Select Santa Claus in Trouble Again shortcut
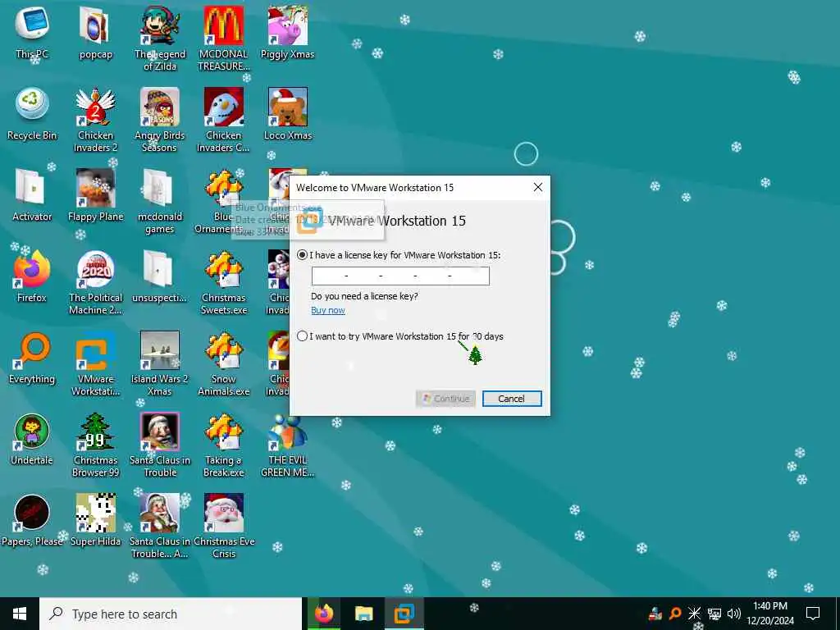Viewport: 840px width, 630px height. pos(160,527)
